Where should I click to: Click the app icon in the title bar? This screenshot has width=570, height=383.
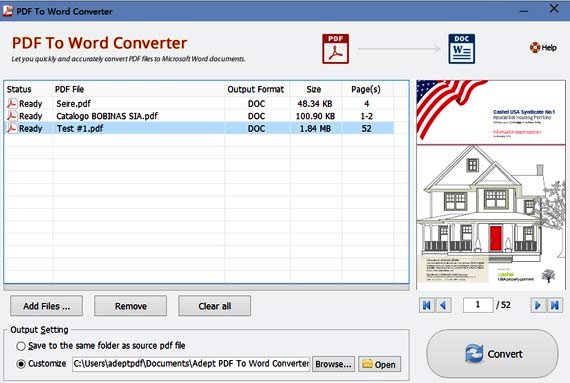pyautogui.click(x=8, y=11)
